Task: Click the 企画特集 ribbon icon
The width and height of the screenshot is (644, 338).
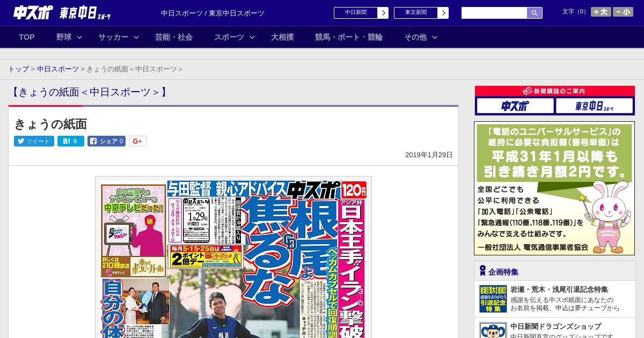Action: [482, 270]
